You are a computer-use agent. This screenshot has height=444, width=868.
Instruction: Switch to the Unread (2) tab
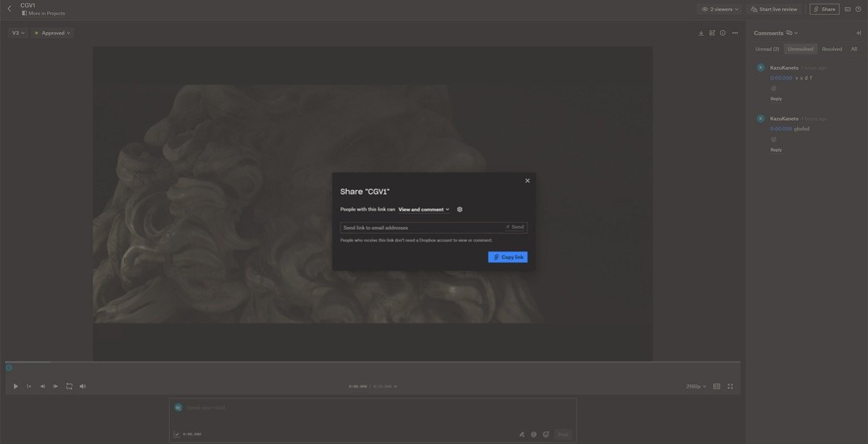coord(767,49)
